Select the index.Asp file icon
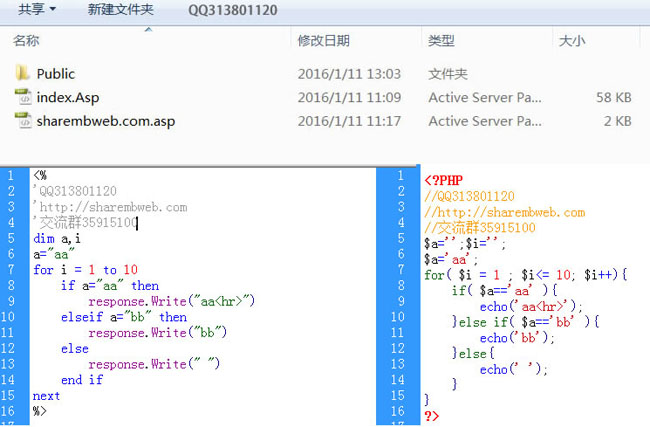 [23, 97]
